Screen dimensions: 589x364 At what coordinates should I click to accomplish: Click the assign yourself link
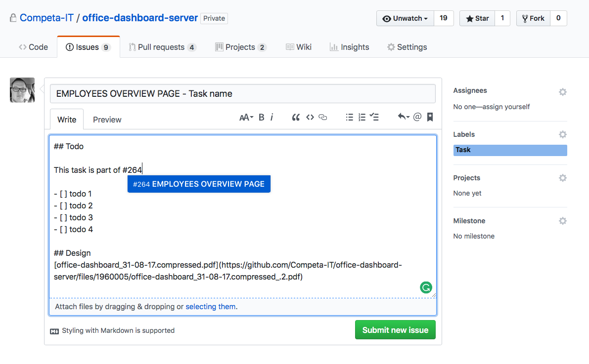pos(506,107)
